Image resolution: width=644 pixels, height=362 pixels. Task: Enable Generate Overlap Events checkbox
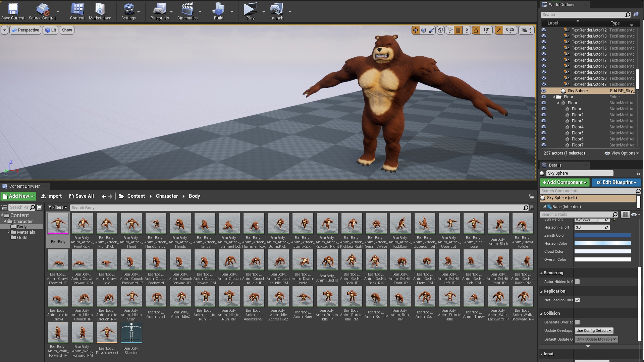click(x=577, y=322)
